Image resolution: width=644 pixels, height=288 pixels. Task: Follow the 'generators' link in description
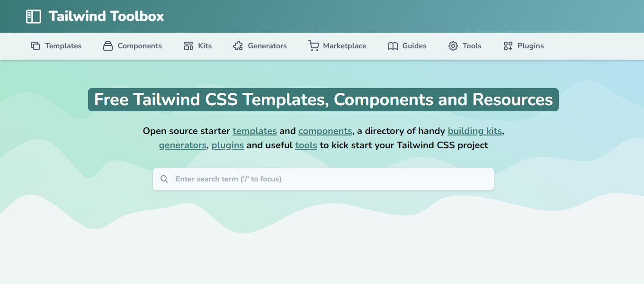click(x=183, y=145)
